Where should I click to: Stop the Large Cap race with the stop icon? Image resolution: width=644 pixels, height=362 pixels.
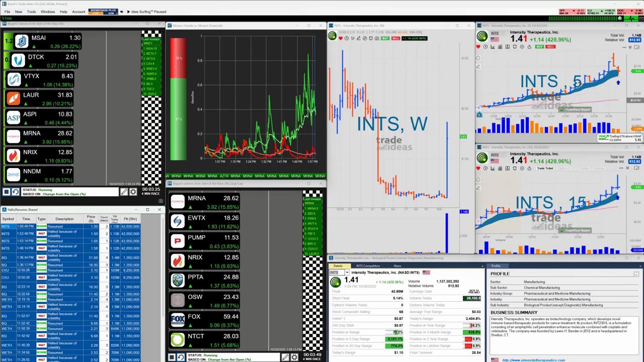coord(172,357)
